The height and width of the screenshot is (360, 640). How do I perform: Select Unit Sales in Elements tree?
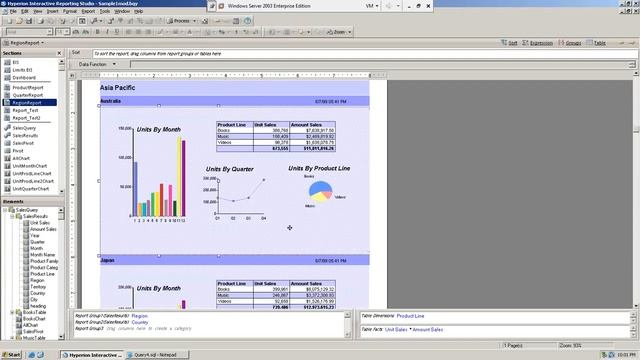pyautogui.click(x=40, y=223)
